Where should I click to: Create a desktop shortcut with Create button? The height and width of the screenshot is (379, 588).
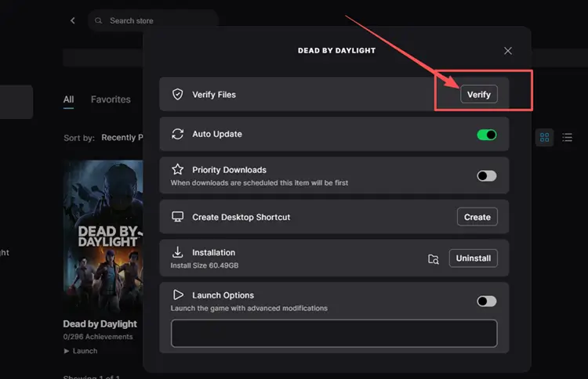[x=477, y=217]
